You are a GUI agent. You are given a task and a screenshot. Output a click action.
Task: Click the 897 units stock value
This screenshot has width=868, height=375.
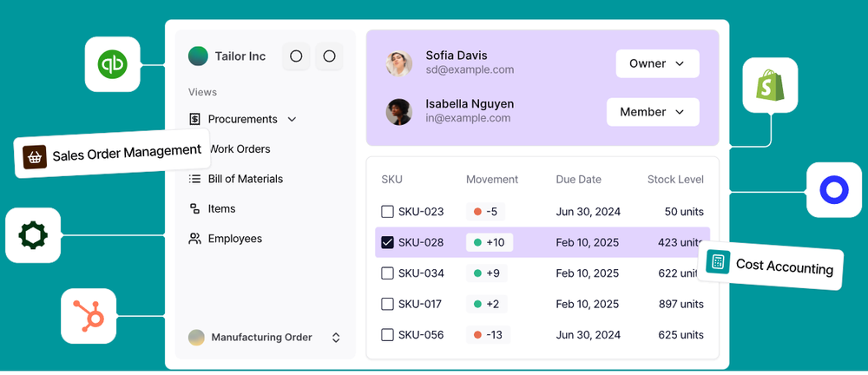pyautogui.click(x=681, y=304)
